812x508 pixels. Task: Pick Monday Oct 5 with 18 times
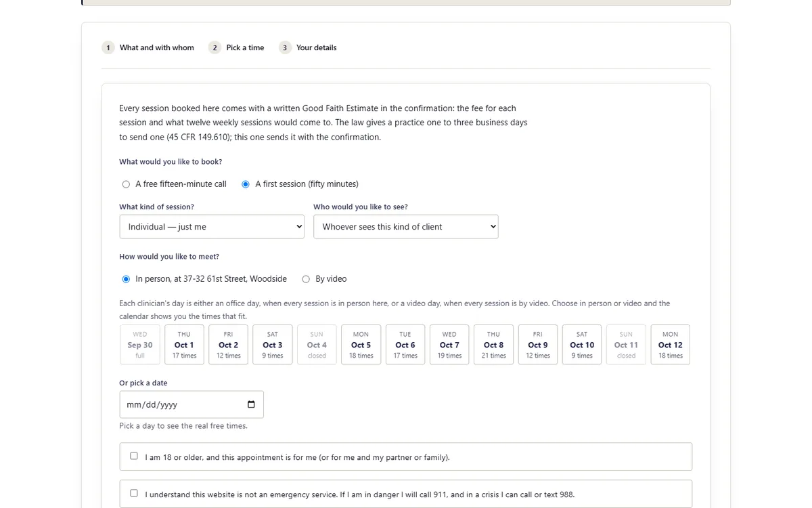[361, 345]
